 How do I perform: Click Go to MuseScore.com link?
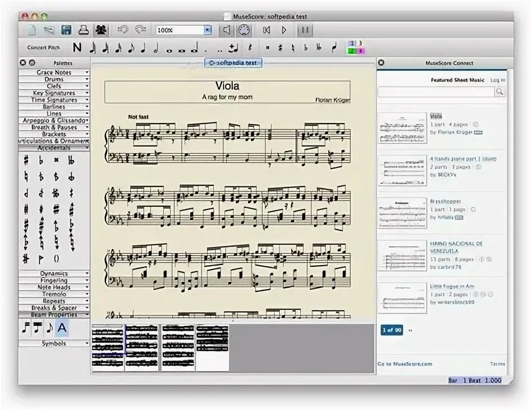(405, 364)
